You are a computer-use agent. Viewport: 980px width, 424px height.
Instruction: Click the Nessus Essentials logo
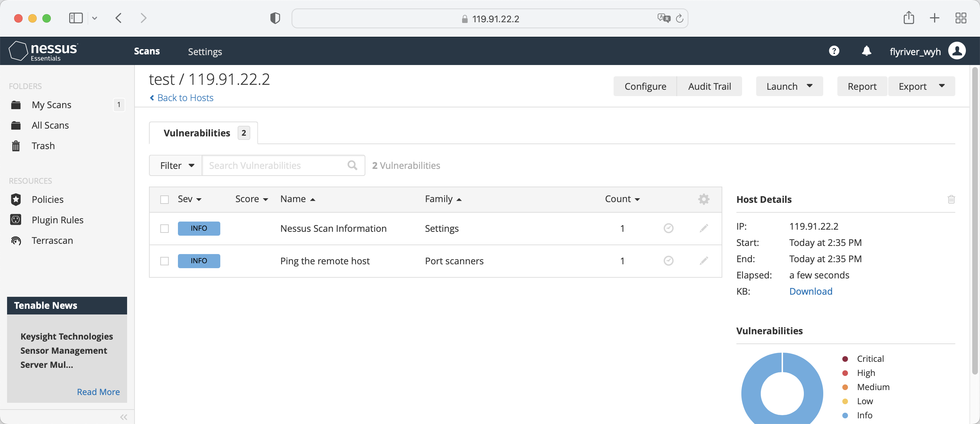pyautogui.click(x=43, y=51)
